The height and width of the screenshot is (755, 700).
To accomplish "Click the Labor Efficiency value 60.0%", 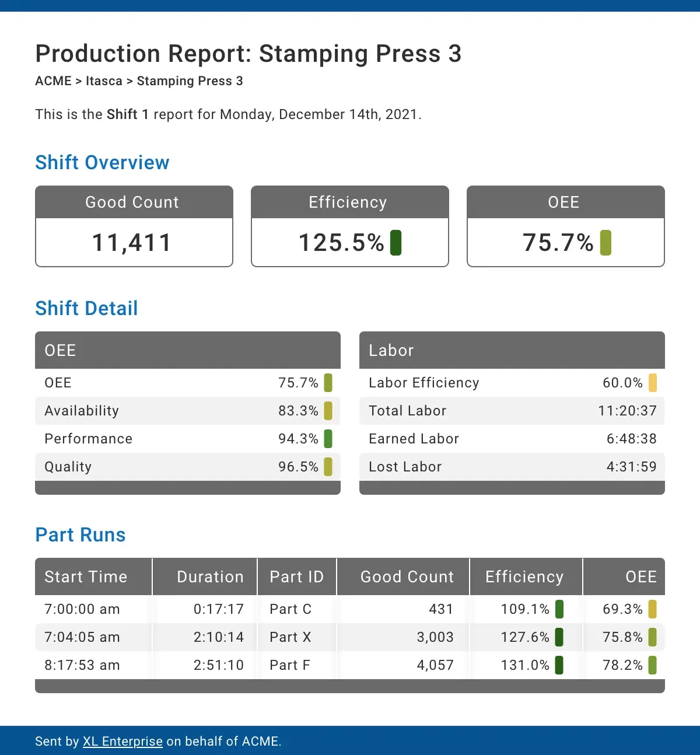I will pos(622,383).
